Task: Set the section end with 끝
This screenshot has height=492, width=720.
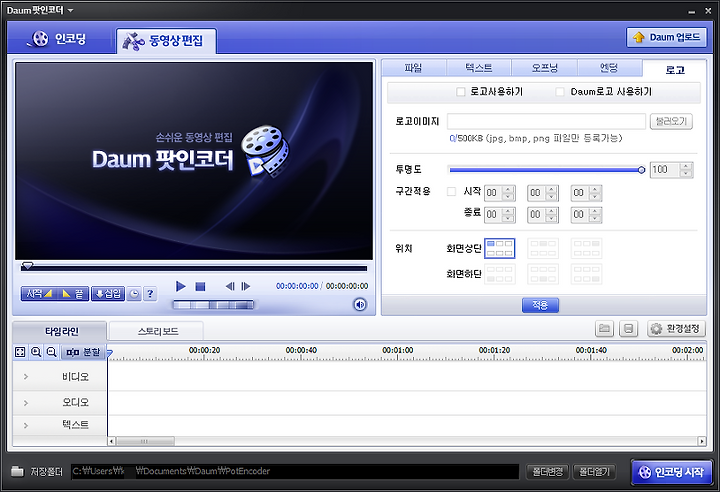Action: [x=72, y=294]
